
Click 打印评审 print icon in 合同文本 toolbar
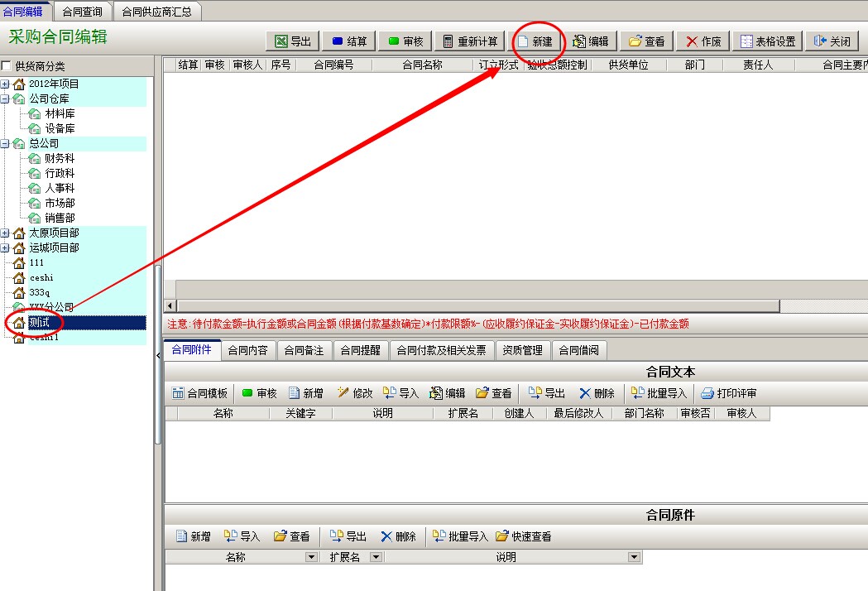point(728,393)
